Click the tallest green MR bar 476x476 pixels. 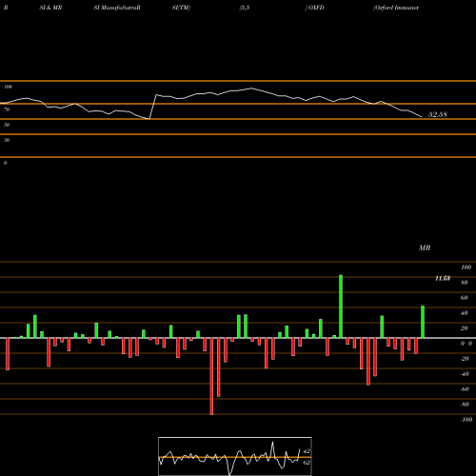tap(341, 307)
